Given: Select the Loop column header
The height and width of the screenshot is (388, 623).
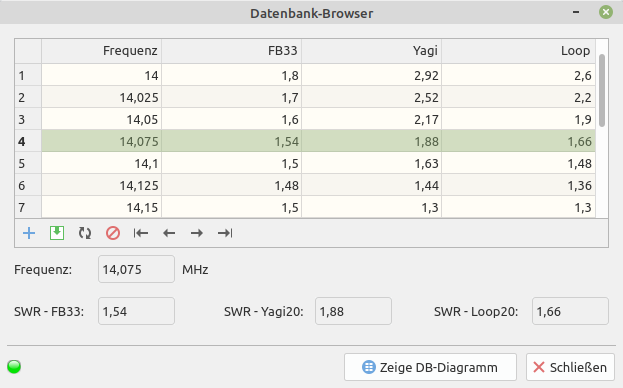Looking at the screenshot, I should (x=519, y=51).
